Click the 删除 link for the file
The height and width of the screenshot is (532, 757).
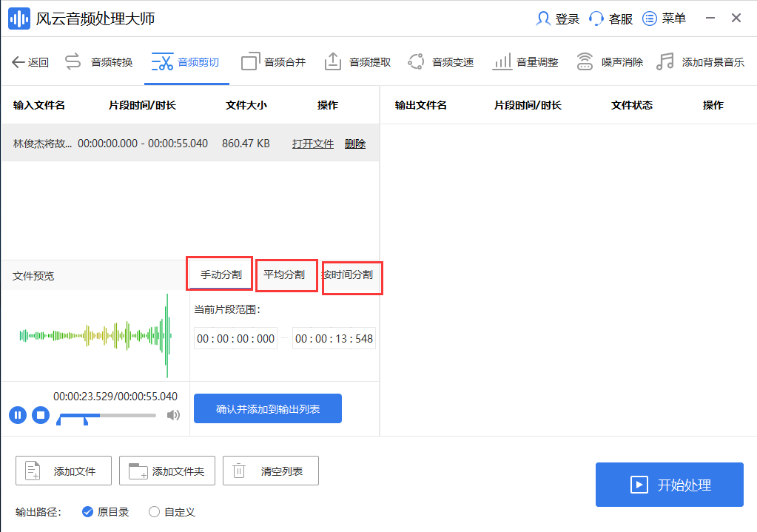[x=355, y=144]
